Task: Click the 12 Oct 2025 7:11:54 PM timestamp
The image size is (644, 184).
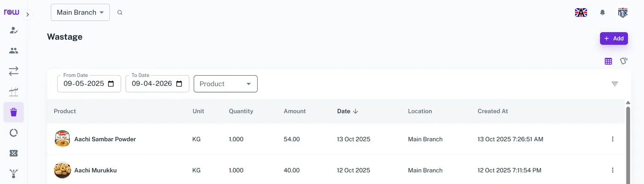Action: [x=510, y=170]
